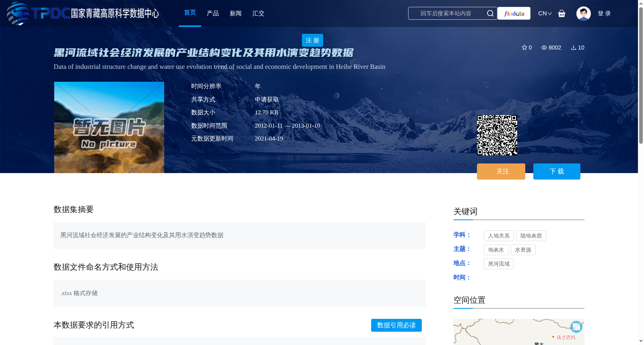644x345 pixels.
Task: Click the search magnifier icon
Action: click(x=490, y=13)
